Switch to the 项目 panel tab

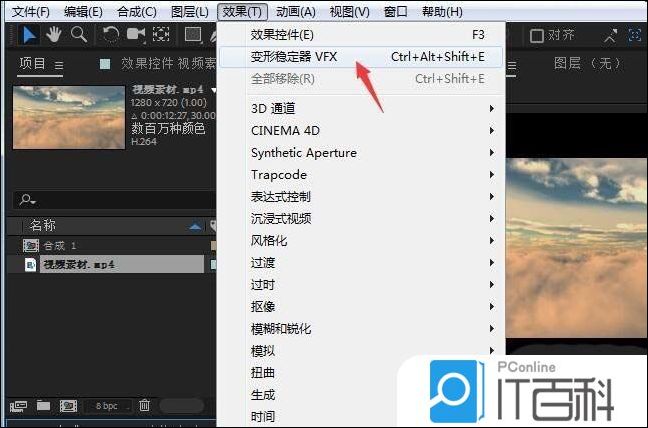[32, 64]
